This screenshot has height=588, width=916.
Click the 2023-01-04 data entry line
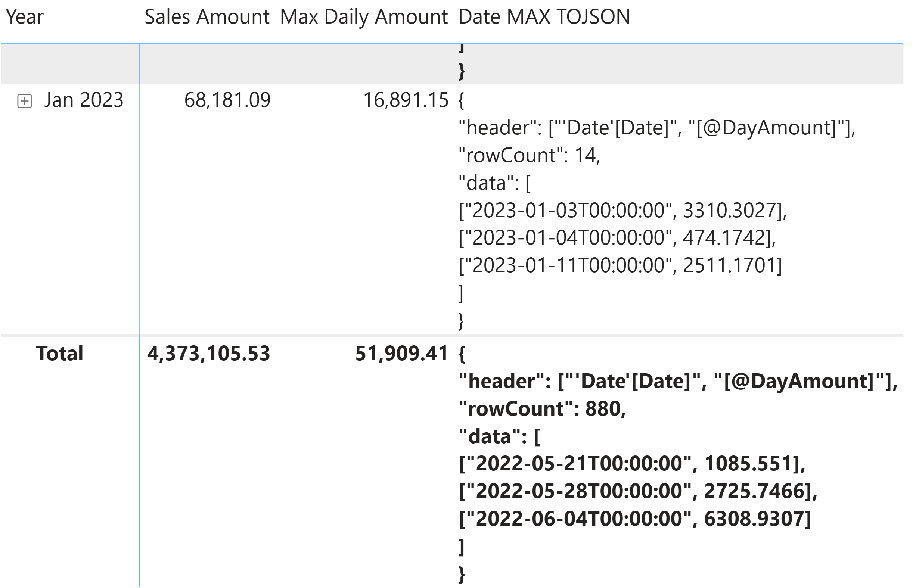[x=617, y=238]
